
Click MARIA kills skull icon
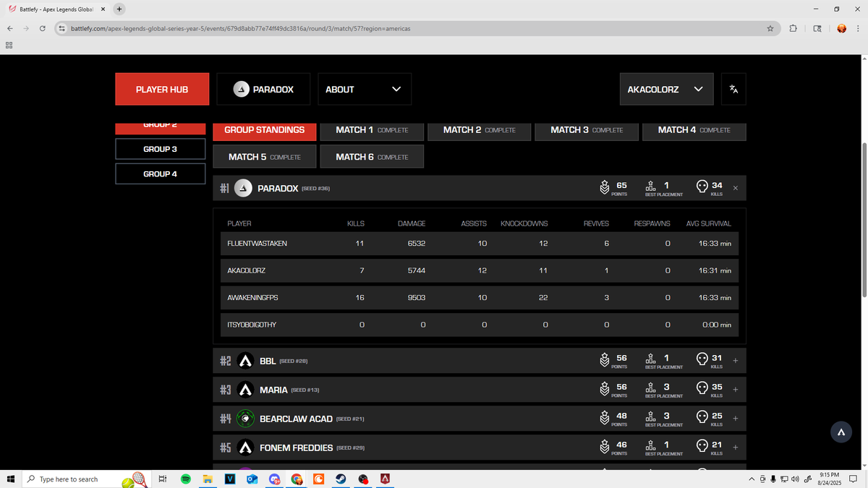702,388
